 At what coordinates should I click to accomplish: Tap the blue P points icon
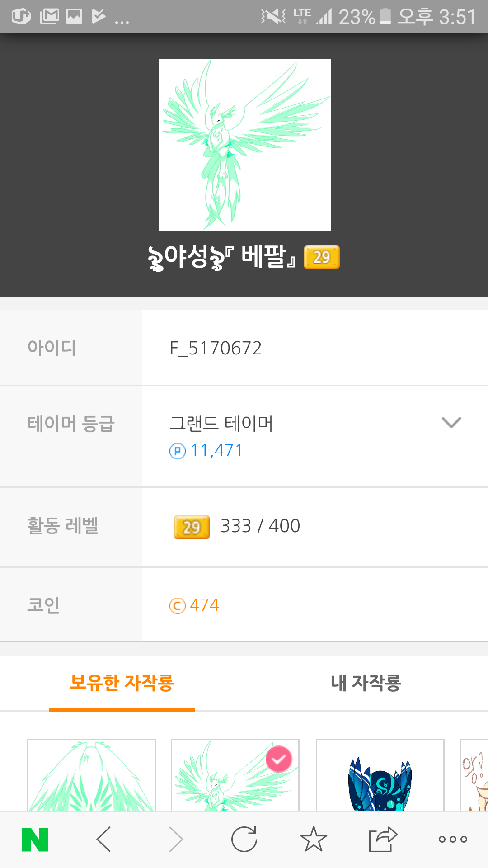click(177, 451)
